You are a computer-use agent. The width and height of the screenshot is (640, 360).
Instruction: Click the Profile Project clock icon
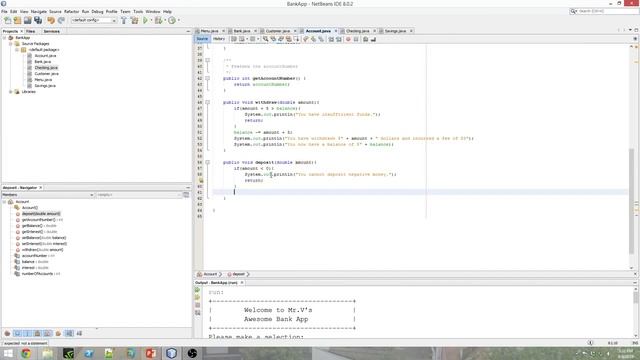point(172,20)
